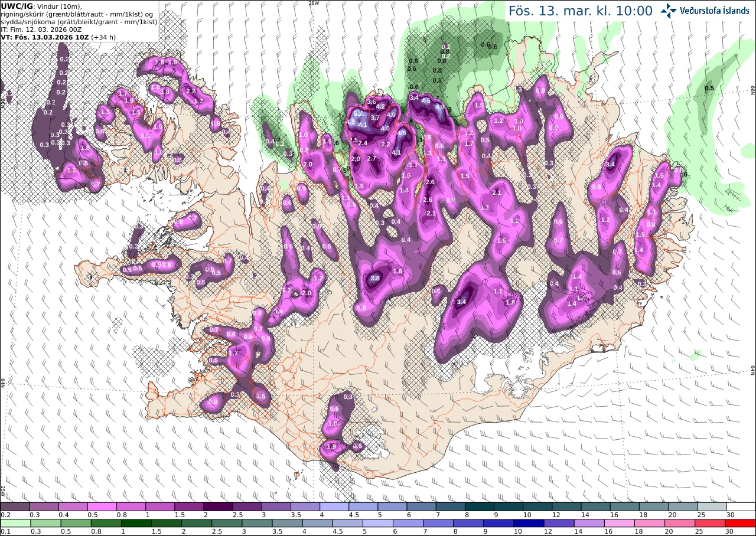Click bottom legend red swatch starting at 30
756x536 pixels.
point(741,523)
